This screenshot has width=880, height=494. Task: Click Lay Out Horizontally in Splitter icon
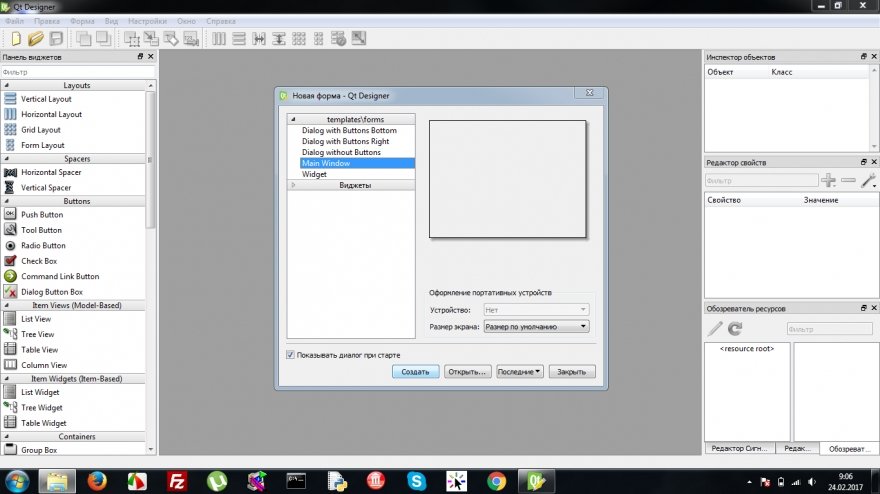(x=259, y=39)
